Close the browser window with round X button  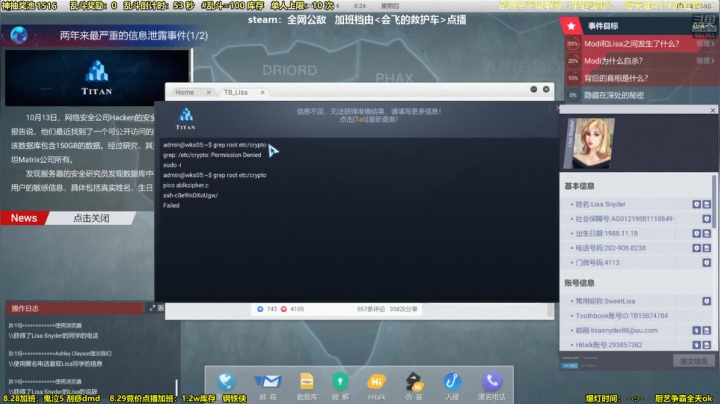[546, 89]
